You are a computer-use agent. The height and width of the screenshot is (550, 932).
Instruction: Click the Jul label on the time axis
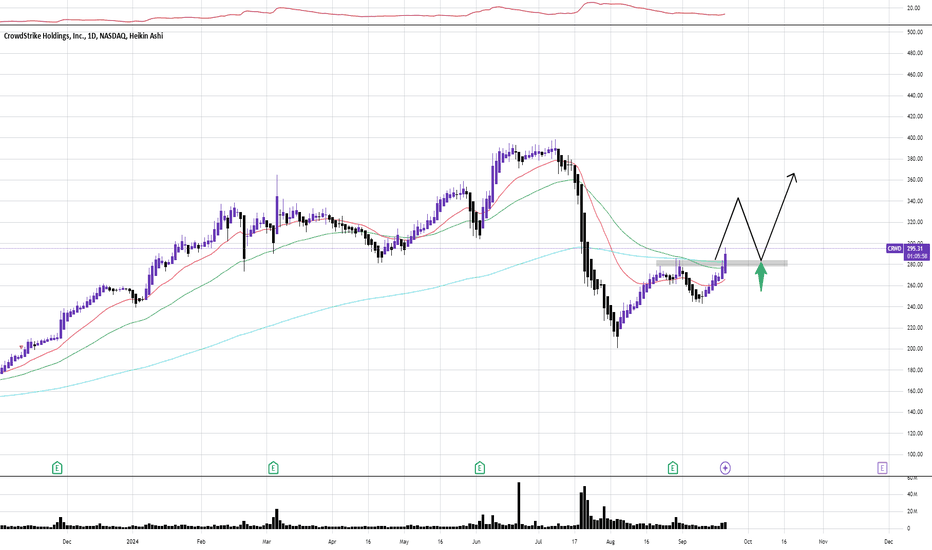point(539,542)
